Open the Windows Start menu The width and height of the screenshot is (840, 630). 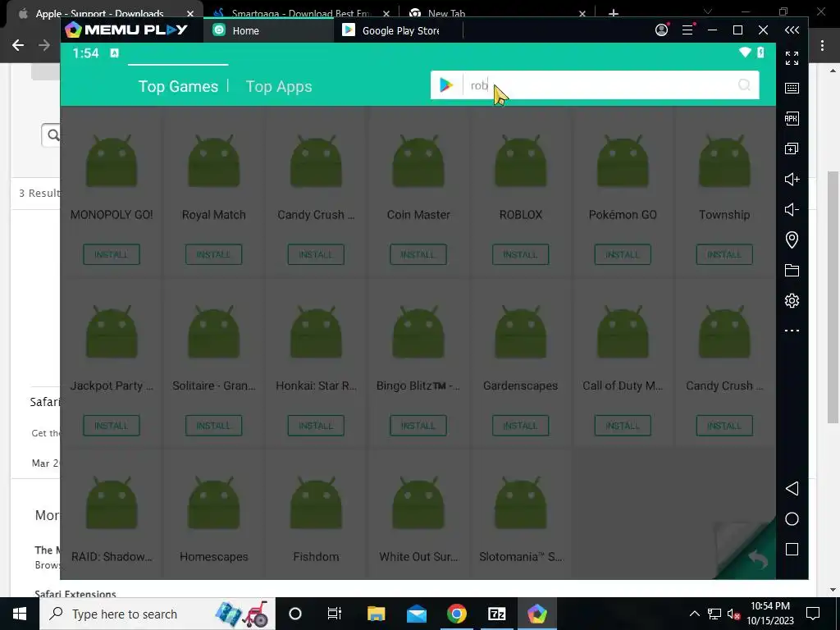pyautogui.click(x=20, y=614)
